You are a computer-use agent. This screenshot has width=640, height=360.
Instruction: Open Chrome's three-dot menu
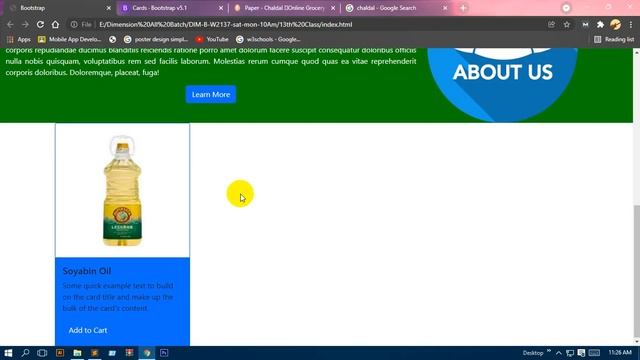631,24
